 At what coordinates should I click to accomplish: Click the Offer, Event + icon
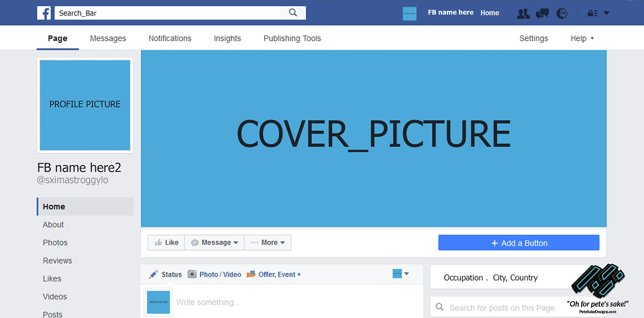251,274
